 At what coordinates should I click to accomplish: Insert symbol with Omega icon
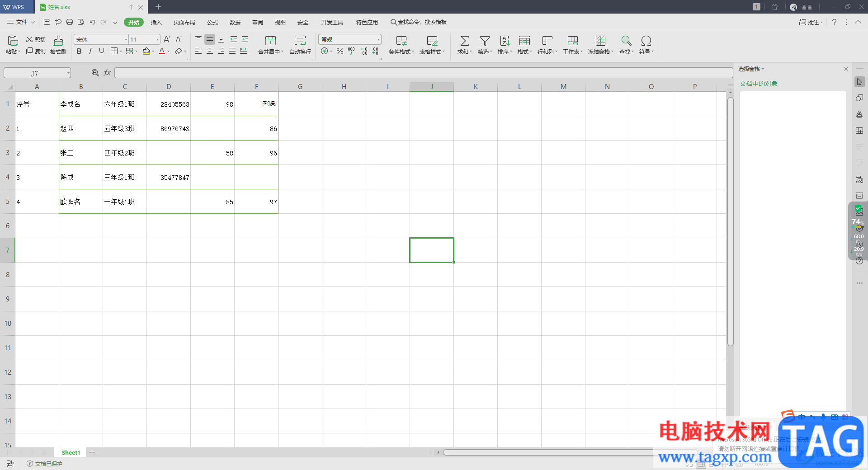[x=646, y=41]
